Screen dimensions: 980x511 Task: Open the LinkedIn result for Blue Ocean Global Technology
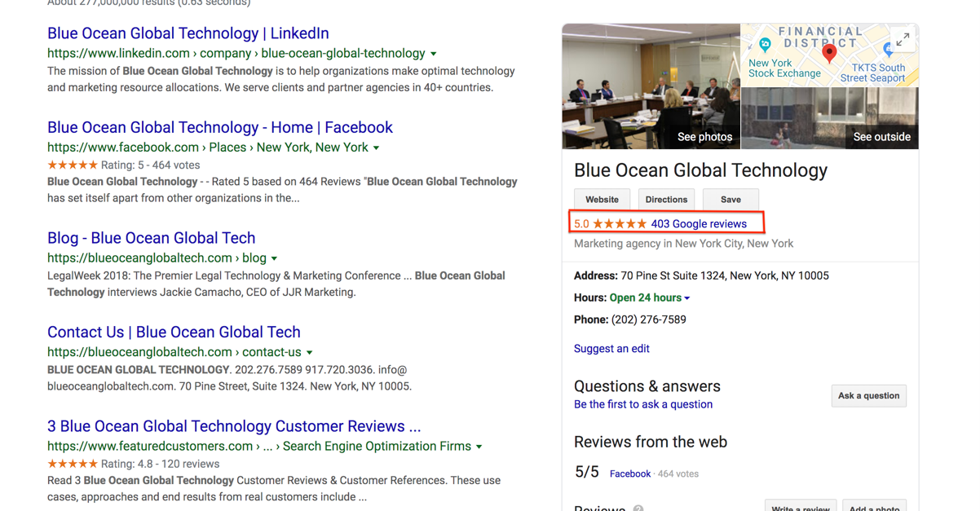(x=188, y=33)
